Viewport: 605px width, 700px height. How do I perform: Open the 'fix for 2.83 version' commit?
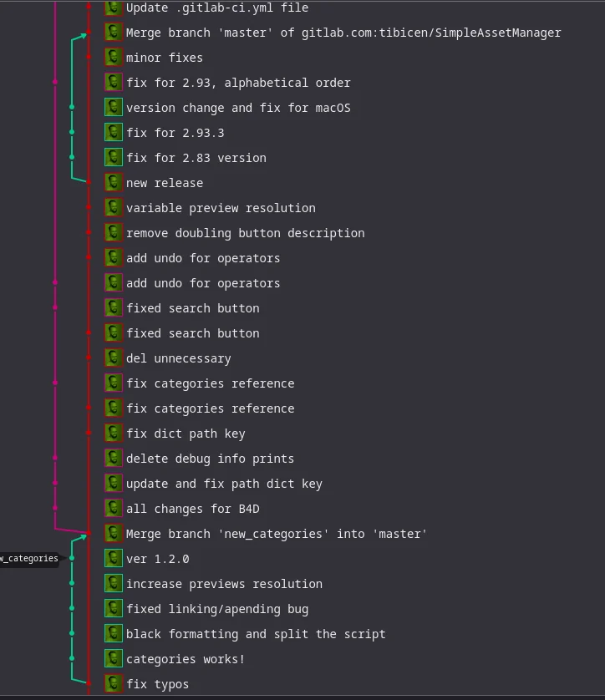196,158
